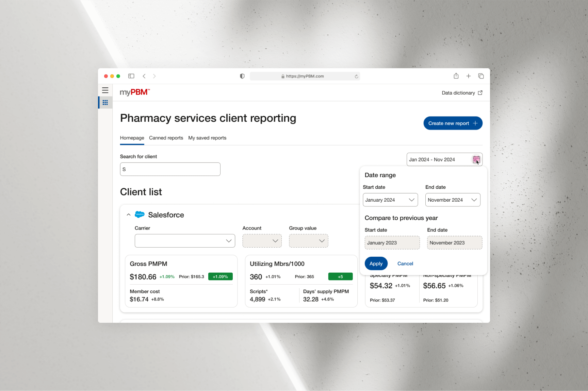This screenshot has height=391, width=588.
Task: Expand the Start date January 2024 dropdown
Action: [390, 200]
